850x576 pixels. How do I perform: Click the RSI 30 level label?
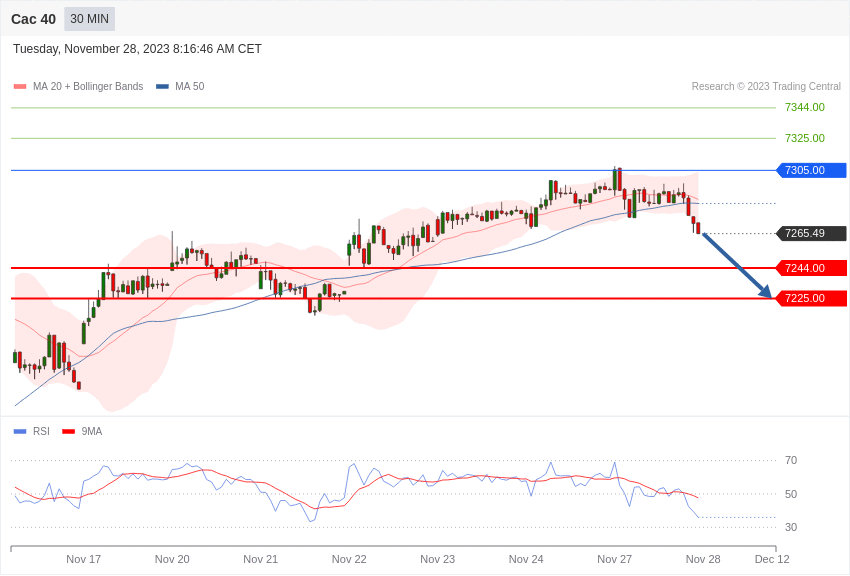(791, 527)
